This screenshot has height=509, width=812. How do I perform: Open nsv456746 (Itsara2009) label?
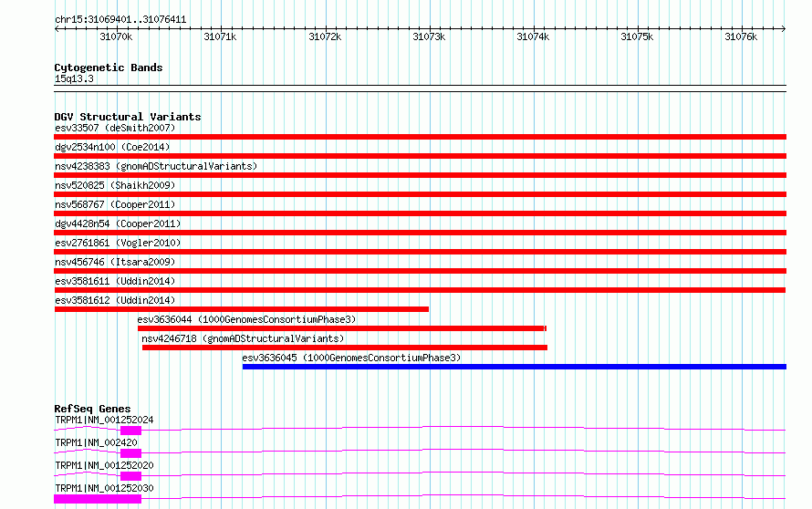tap(115, 262)
